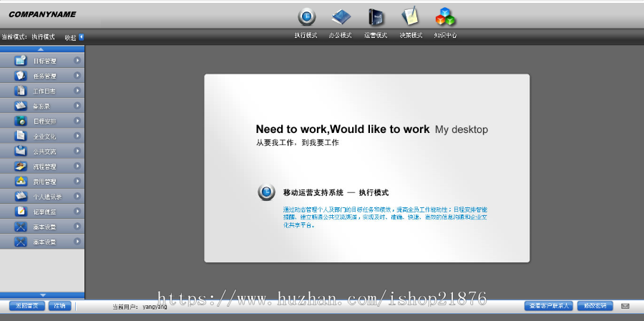Viewport: 644px width, 321px height.
Task: Expand 备忘录 with its arrow button
Action: pyautogui.click(x=77, y=106)
